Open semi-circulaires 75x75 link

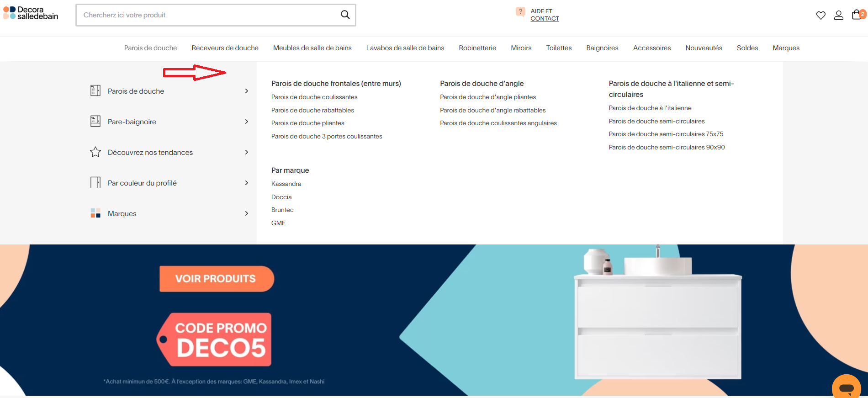click(666, 134)
